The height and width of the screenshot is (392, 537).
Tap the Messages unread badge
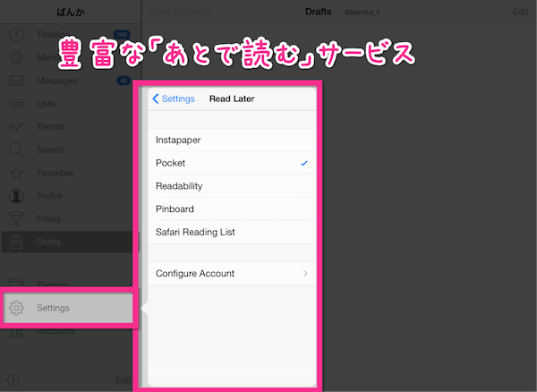click(124, 81)
